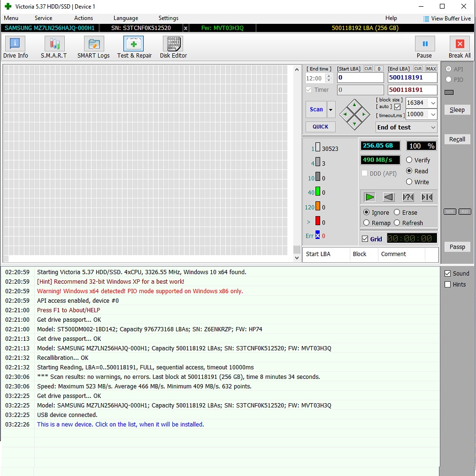Expand the timeout 10000 dropdown
The image size is (476, 476).
pyautogui.click(x=433, y=114)
